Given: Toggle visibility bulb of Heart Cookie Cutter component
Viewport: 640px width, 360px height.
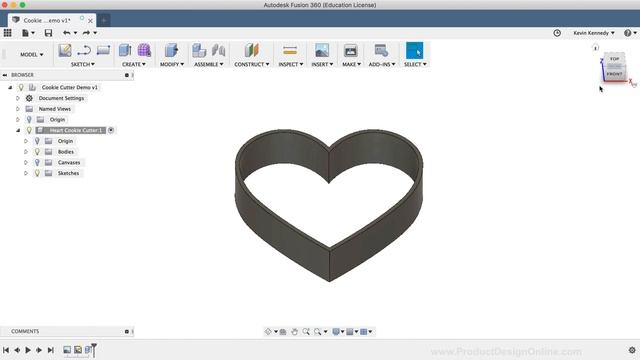Looking at the screenshot, I should 29,130.
